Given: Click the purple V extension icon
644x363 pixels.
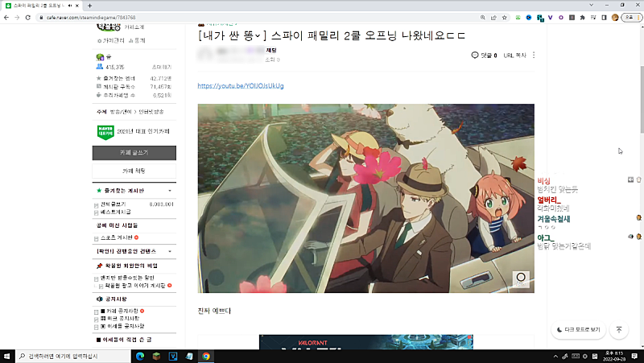Looking at the screenshot, I should (x=551, y=18).
